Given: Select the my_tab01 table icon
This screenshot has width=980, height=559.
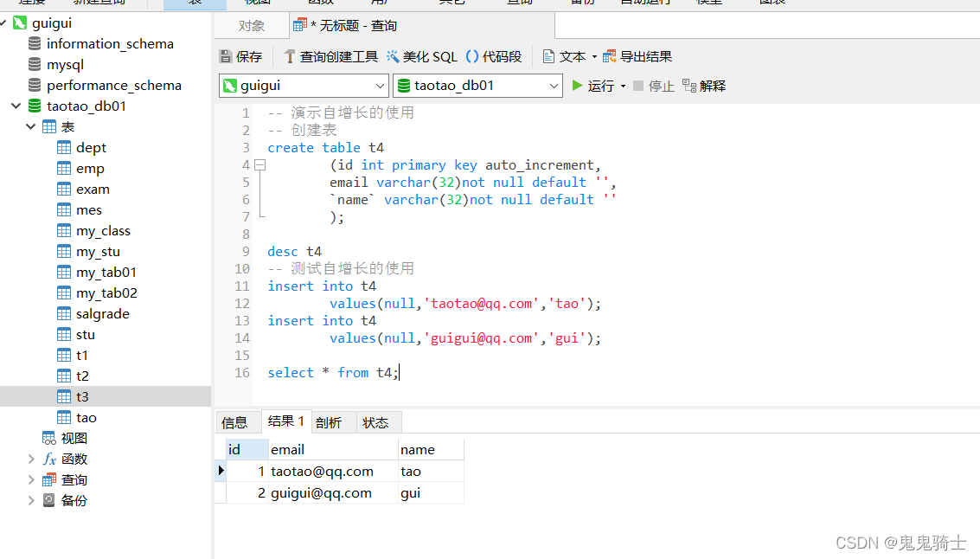Looking at the screenshot, I should coord(64,272).
